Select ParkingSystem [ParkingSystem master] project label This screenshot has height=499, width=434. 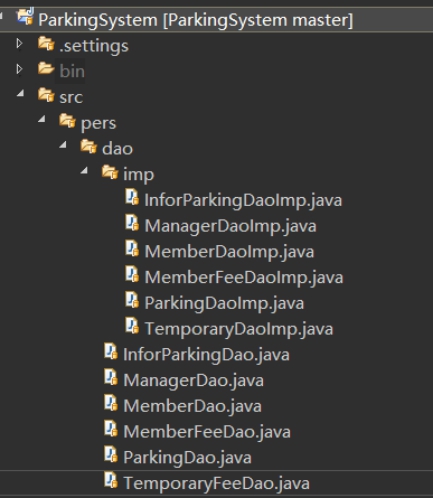(x=195, y=20)
